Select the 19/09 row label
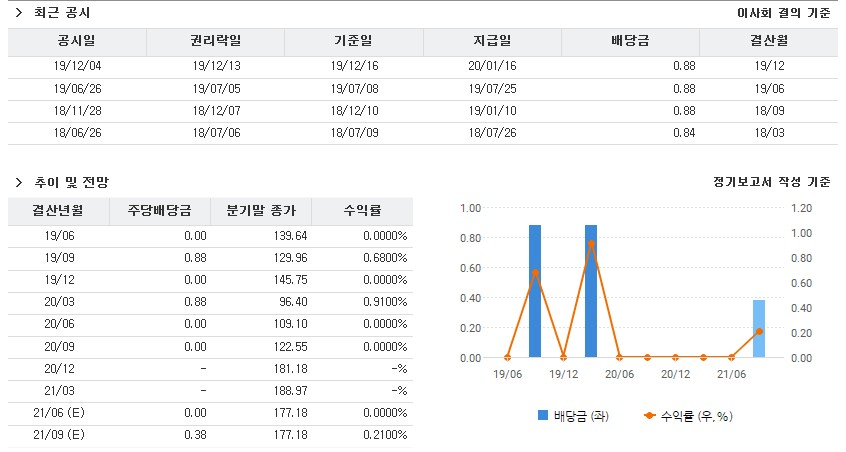Screen dimensions: 846x452 pyautogui.click(x=59, y=258)
